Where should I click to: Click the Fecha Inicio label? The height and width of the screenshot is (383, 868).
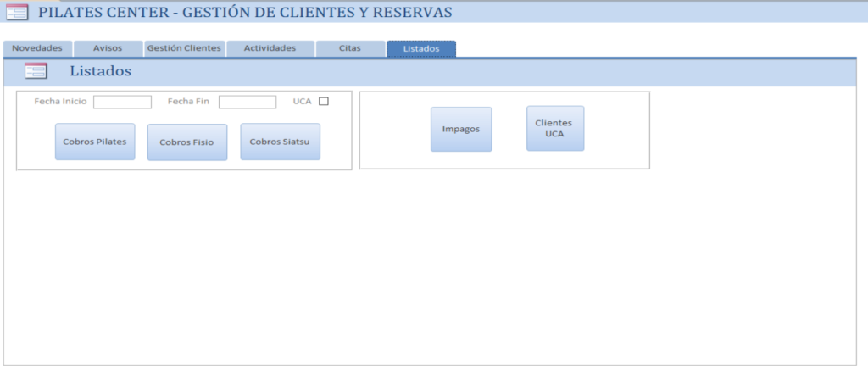(60, 102)
